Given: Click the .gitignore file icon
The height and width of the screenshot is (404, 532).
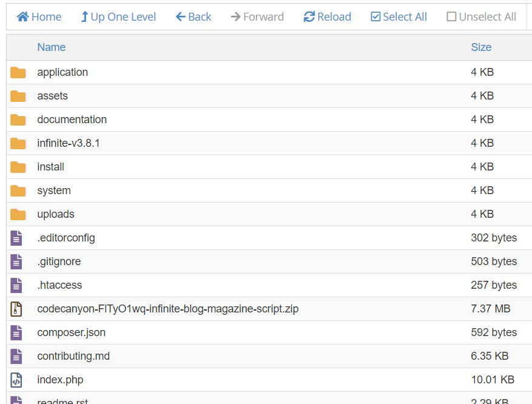Looking at the screenshot, I should (x=16, y=261).
